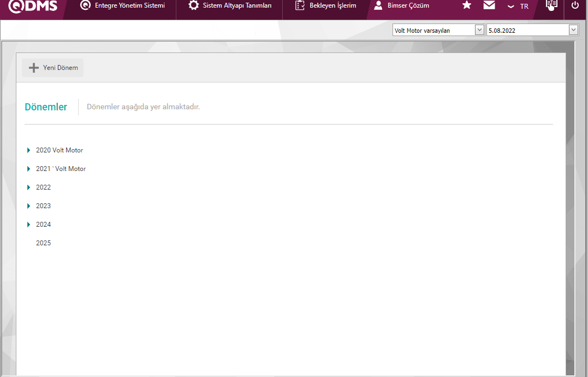This screenshot has width=588, height=377.
Task: Select the 2024 period
Action: pyautogui.click(x=44, y=225)
